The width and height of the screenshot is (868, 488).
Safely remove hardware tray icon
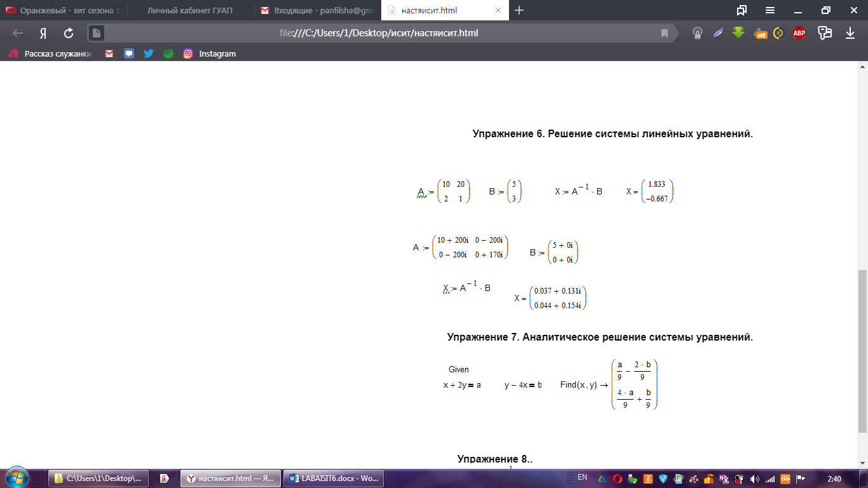(633, 479)
